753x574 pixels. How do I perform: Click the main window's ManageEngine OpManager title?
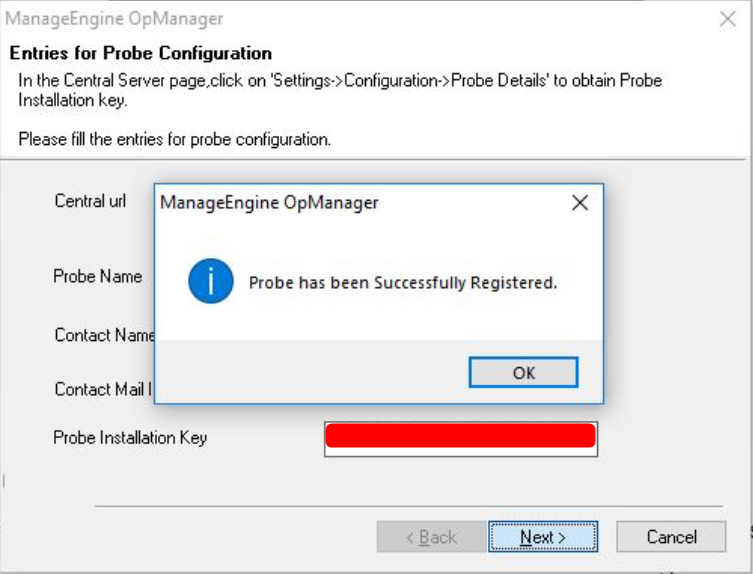115,19
